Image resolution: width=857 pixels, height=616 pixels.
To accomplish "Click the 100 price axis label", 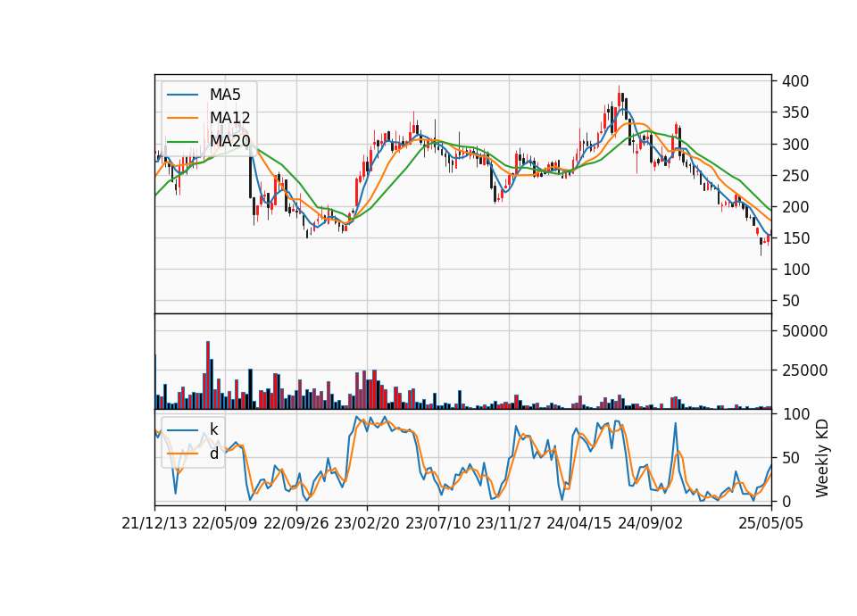I will tap(795, 270).
